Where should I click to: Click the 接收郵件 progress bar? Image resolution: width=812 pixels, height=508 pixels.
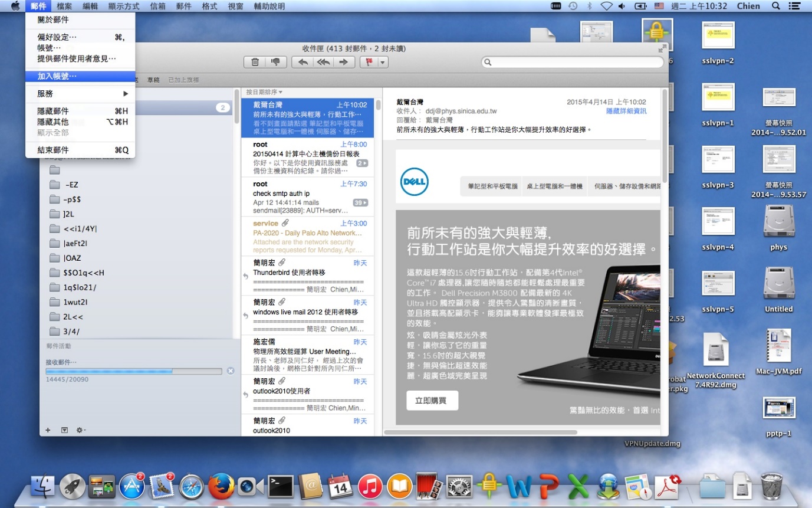[x=134, y=371]
